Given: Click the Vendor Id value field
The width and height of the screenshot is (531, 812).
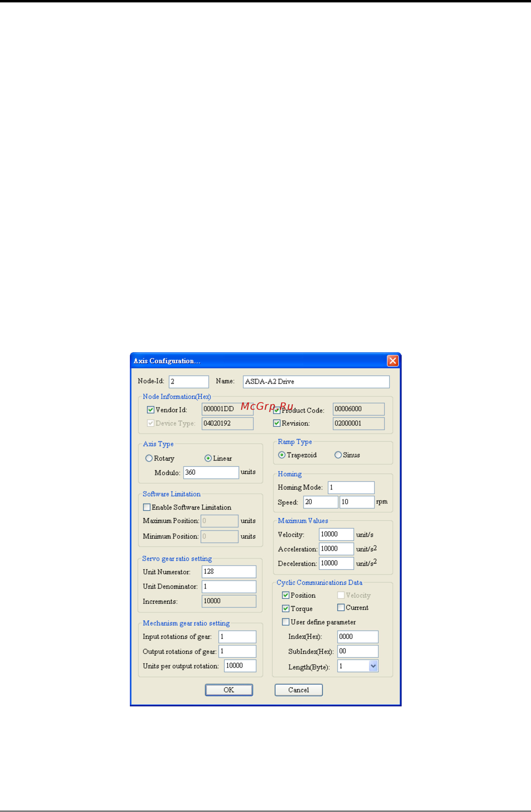Looking at the screenshot, I should (x=227, y=409).
